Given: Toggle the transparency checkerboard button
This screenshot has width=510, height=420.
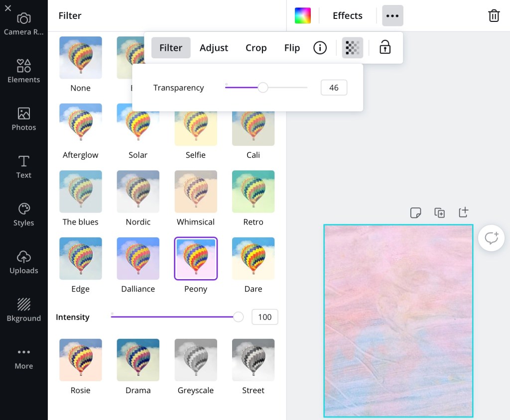Looking at the screenshot, I should (352, 48).
